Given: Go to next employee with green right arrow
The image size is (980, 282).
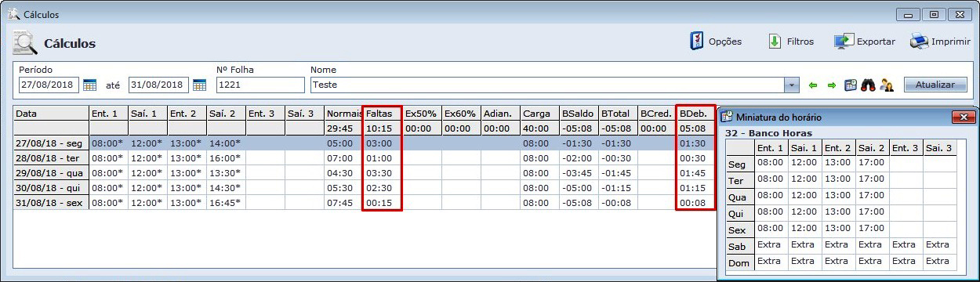Looking at the screenshot, I should click(x=832, y=85).
